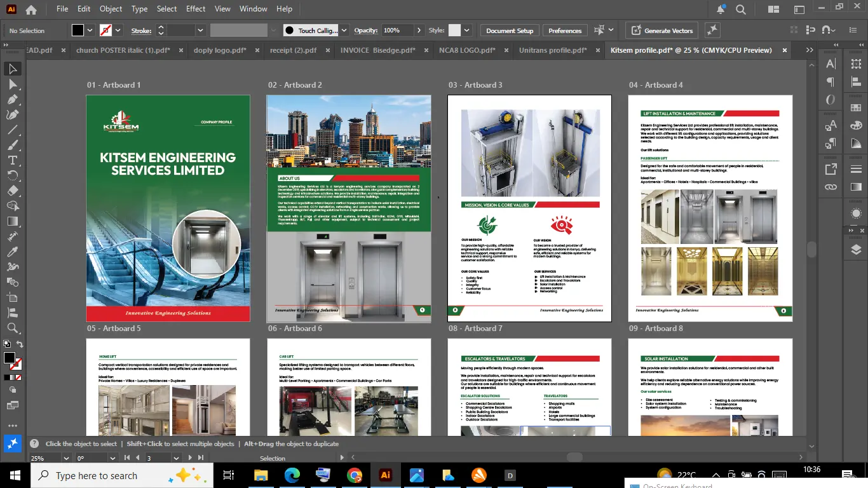Click the stroke swatch in control bar
This screenshot has width=868, height=488.
[106, 30]
